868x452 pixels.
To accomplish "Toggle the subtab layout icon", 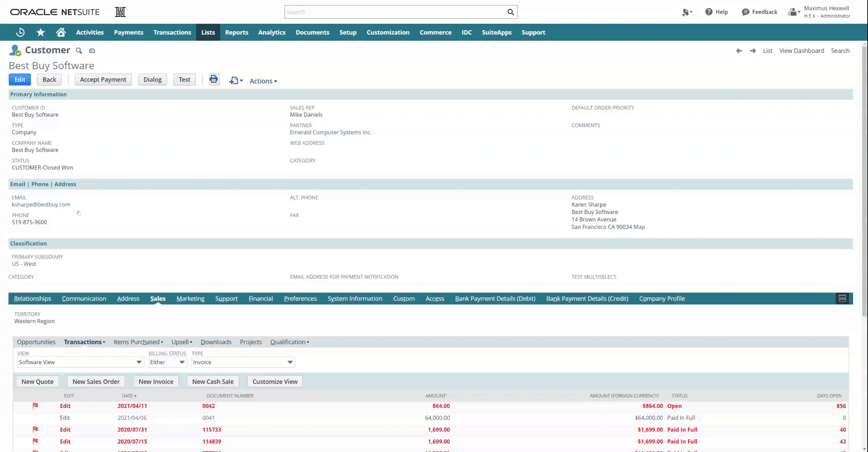I will coord(842,299).
